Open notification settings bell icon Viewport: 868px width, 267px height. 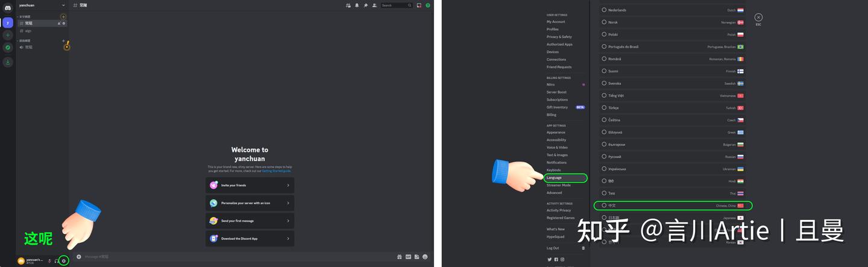(357, 5)
